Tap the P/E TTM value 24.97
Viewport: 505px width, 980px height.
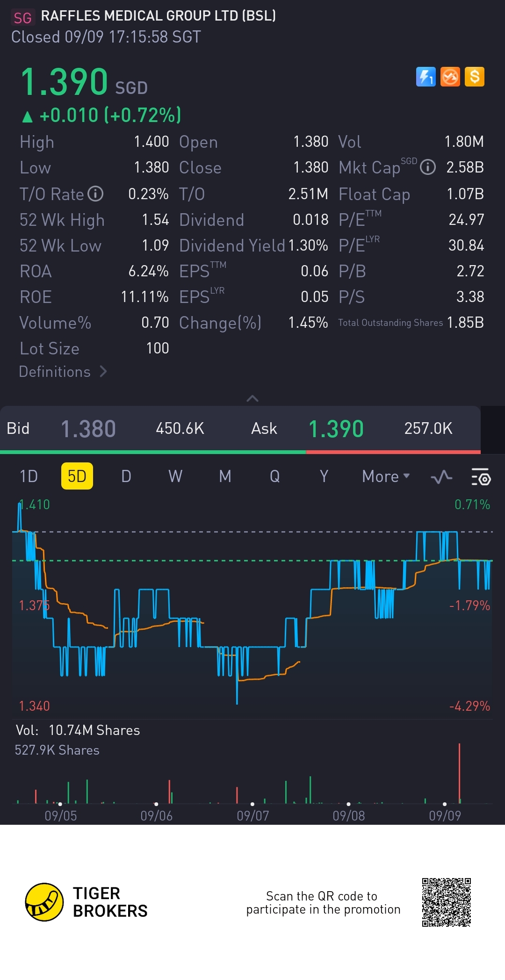(x=466, y=220)
